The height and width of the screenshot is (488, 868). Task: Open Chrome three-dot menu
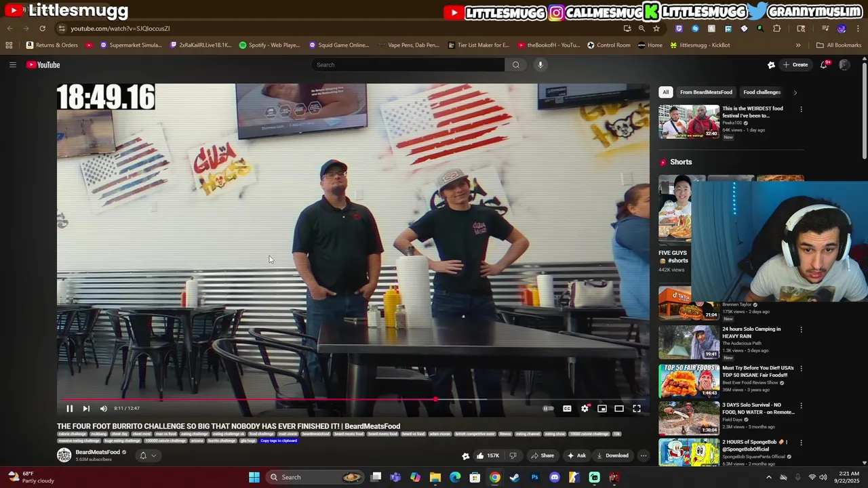(x=858, y=28)
